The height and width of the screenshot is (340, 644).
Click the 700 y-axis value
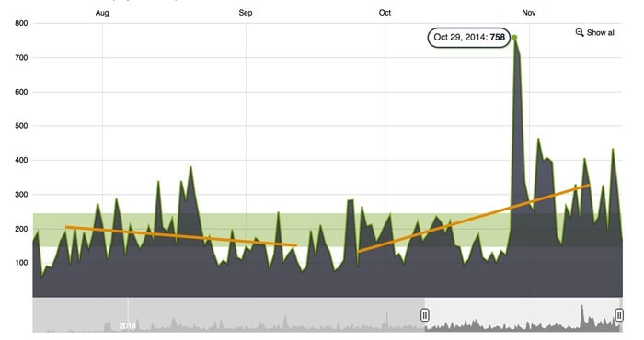point(21,58)
